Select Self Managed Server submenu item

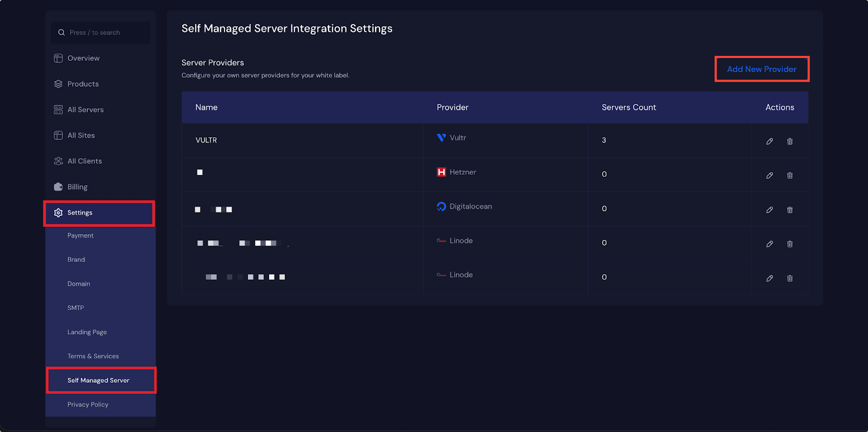click(x=98, y=381)
